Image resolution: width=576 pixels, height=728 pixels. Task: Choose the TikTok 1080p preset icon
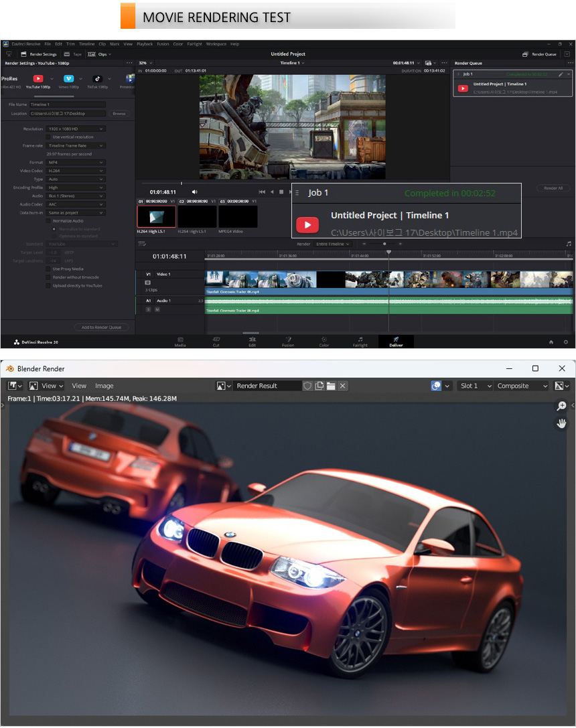pyautogui.click(x=97, y=79)
